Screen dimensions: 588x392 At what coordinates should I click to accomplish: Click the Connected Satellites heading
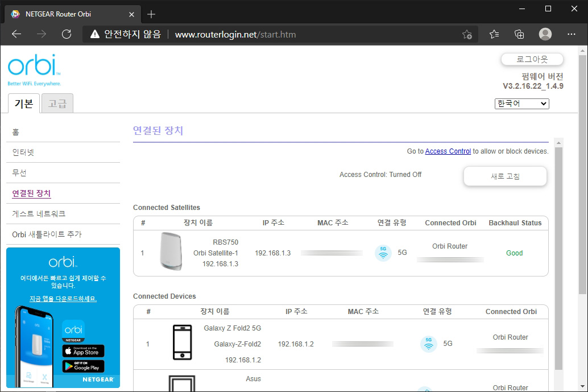point(167,208)
